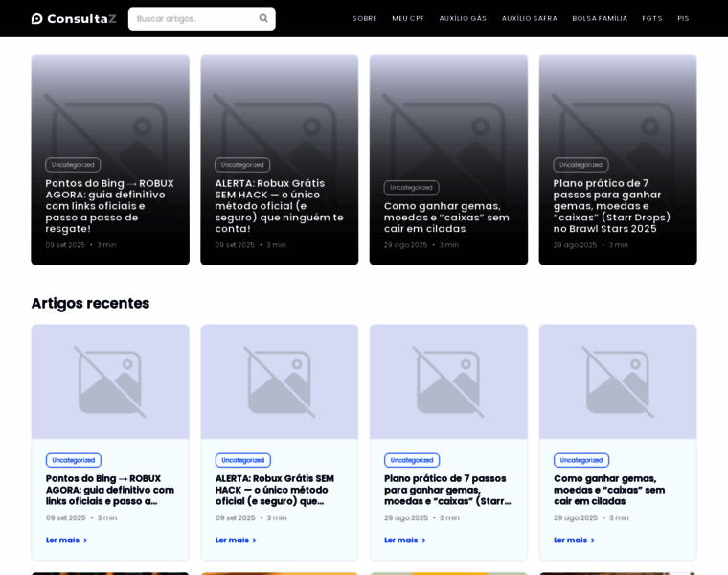The image size is (728, 575).
Task: Open featured article 'Pontos do Bing → ROBUX AGORA'
Action: tap(110, 205)
